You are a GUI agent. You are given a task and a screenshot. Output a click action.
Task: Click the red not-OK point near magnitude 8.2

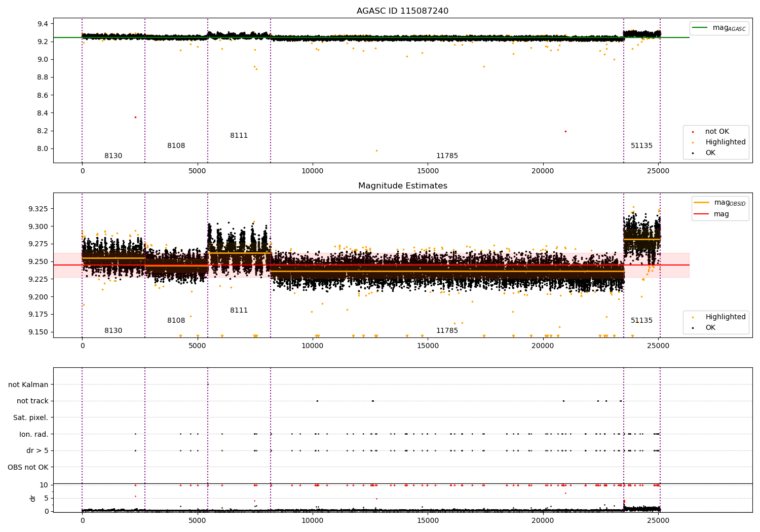(565, 131)
